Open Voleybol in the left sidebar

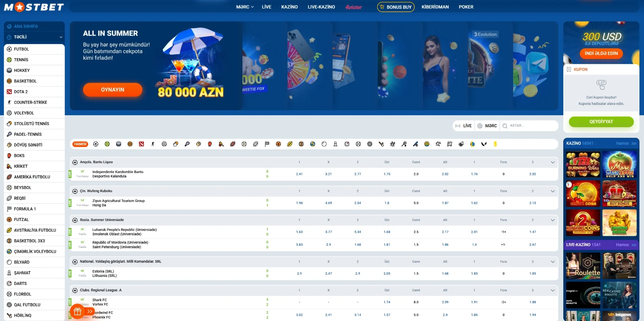coord(34,113)
